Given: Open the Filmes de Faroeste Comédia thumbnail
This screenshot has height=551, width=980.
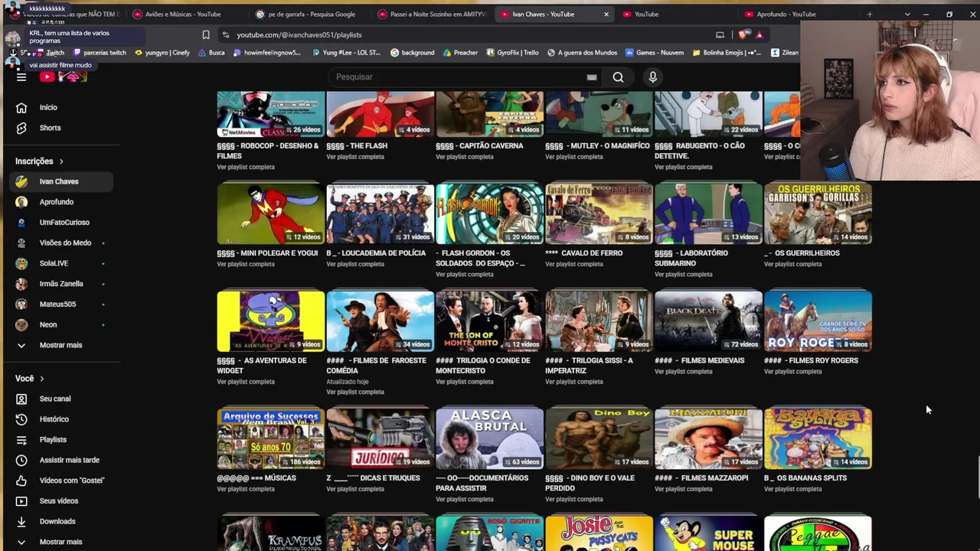Looking at the screenshot, I should tap(380, 321).
